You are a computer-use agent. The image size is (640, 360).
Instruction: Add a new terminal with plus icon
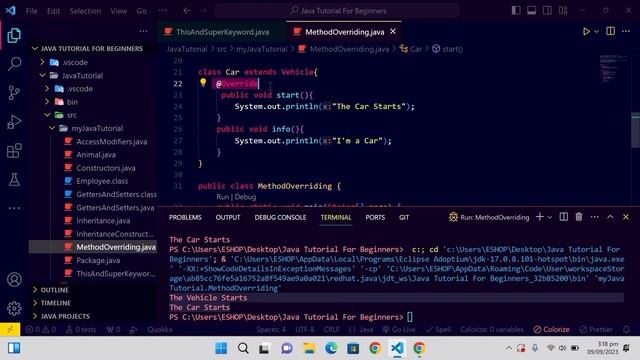[540, 217]
